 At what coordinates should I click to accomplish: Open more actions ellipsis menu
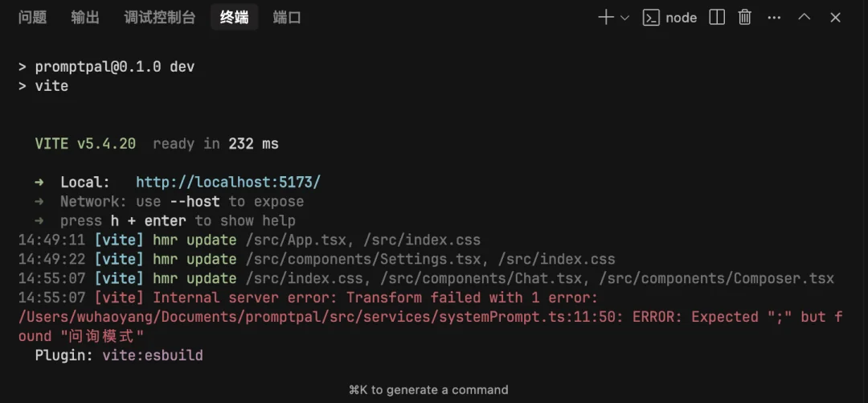[774, 18]
